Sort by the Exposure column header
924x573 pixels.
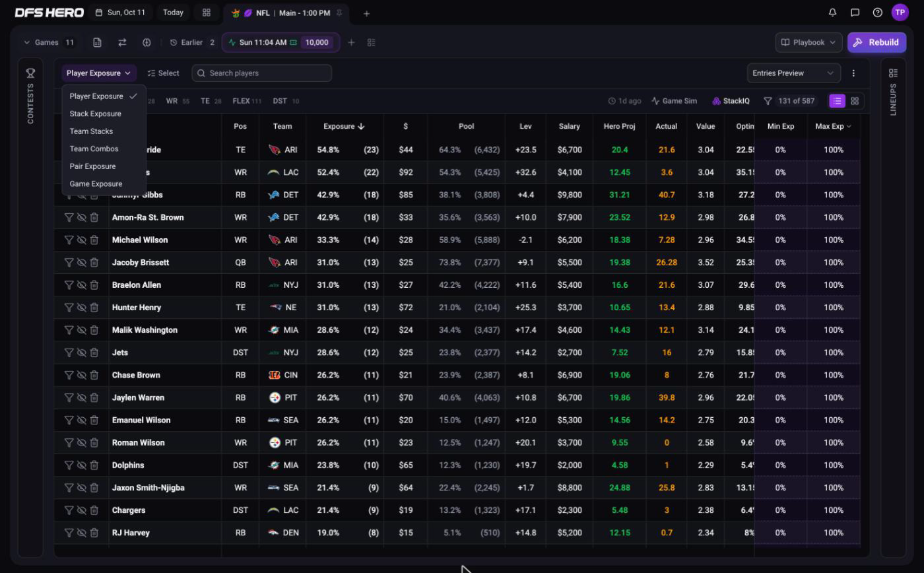[x=344, y=126]
